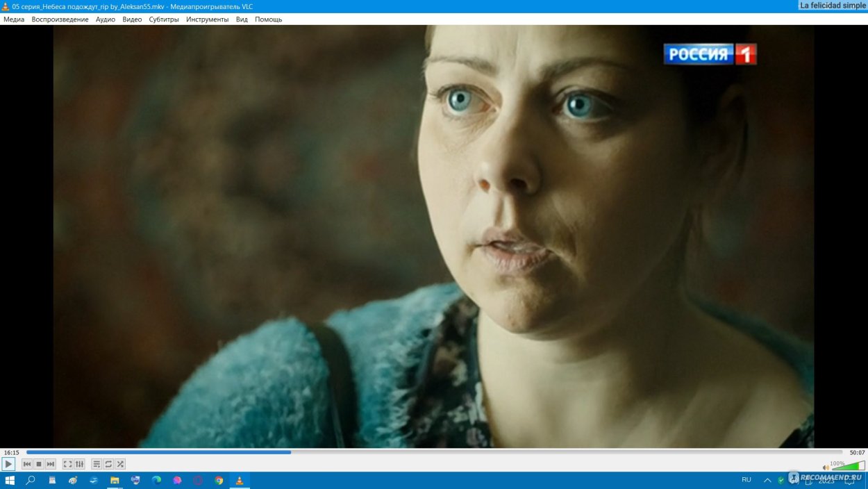Image resolution: width=868 pixels, height=489 pixels.
Task: Open the shield computer taskbar app
Action: (x=135, y=480)
